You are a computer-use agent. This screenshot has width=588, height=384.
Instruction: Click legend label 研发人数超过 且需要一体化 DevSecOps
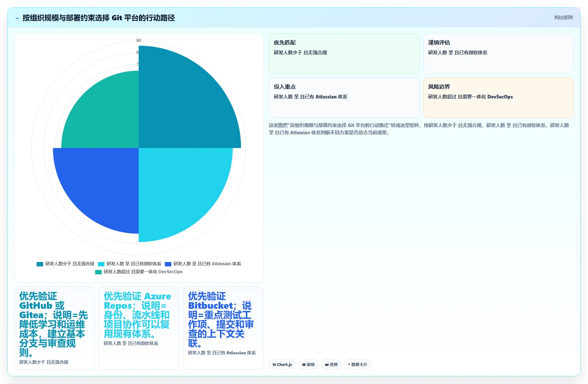(143, 272)
